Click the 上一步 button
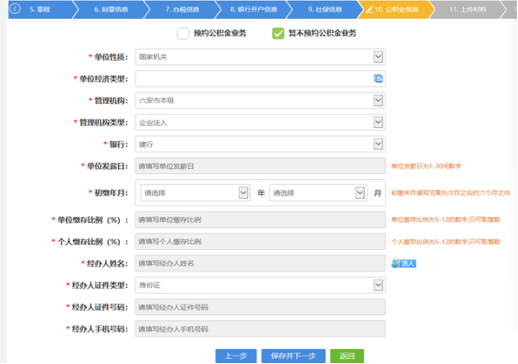 pos(236,356)
